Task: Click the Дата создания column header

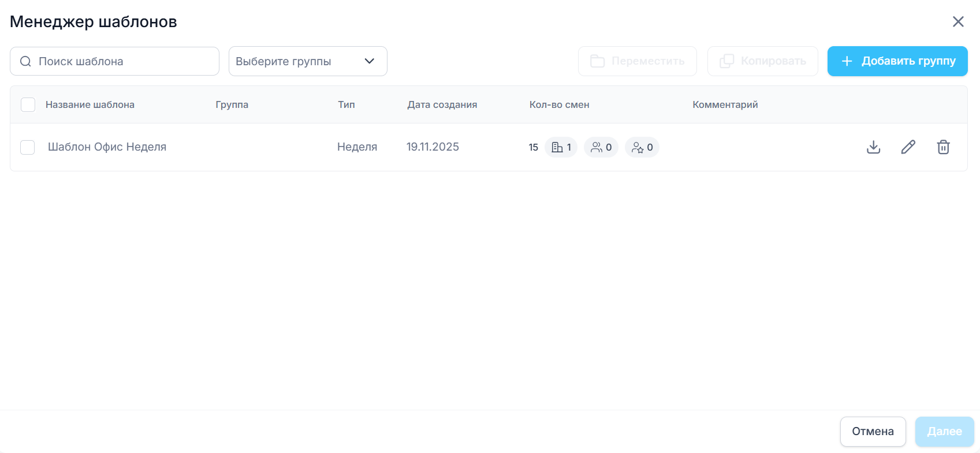Action: [442, 104]
